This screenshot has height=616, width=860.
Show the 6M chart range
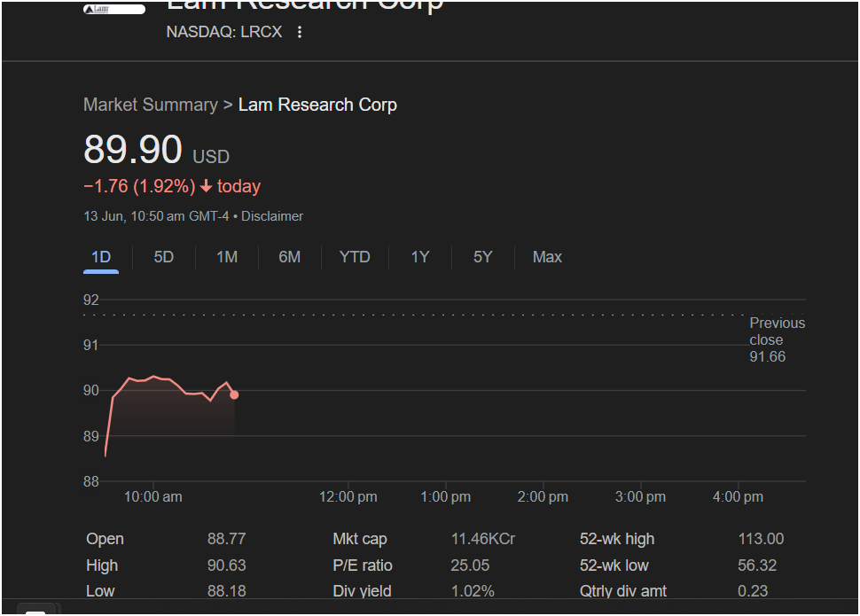pos(290,257)
